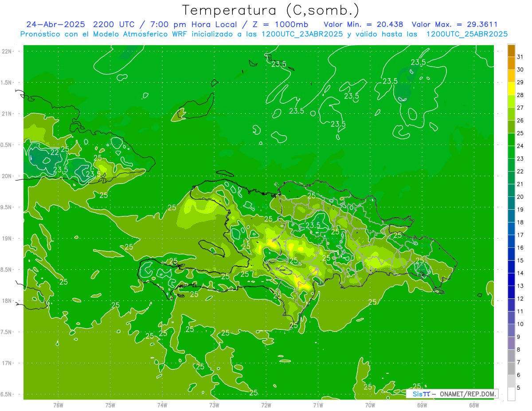The height and width of the screenshot is (411, 532).
Task: Click the '68W' longitude axis label
Action: tap(474, 405)
